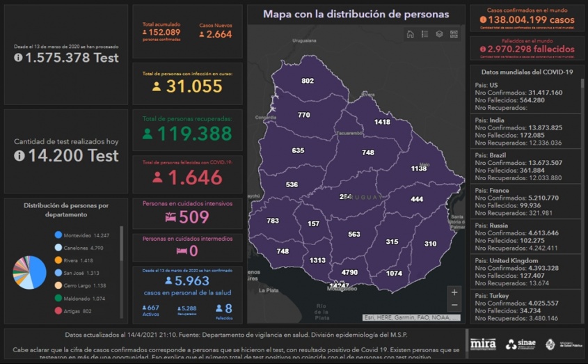Zoom in on the map
This screenshot has width=588, height=364.
point(454,292)
